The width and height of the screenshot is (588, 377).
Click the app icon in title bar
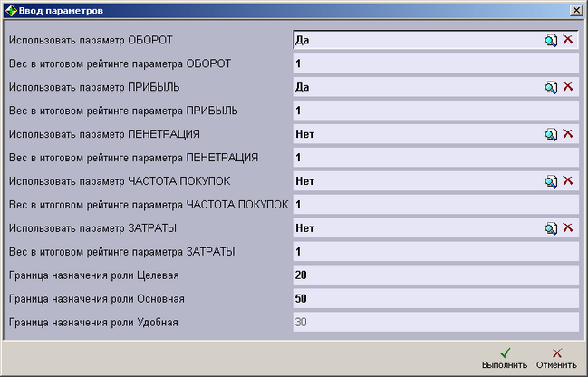[11, 11]
